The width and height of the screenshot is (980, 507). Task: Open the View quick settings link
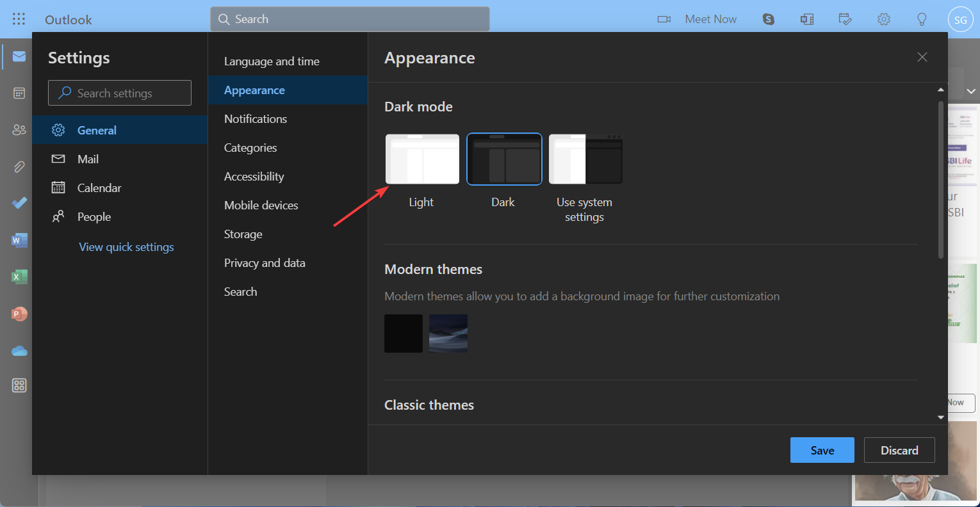point(126,247)
